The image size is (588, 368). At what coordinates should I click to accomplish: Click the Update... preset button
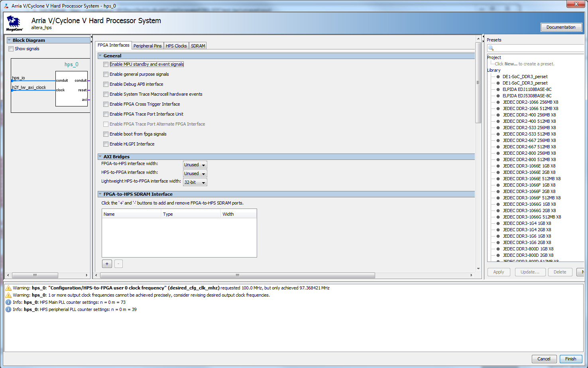(x=530, y=272)
